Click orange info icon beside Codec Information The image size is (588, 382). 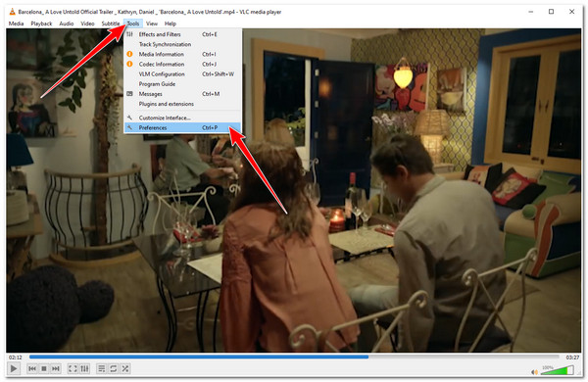[129, 64]
